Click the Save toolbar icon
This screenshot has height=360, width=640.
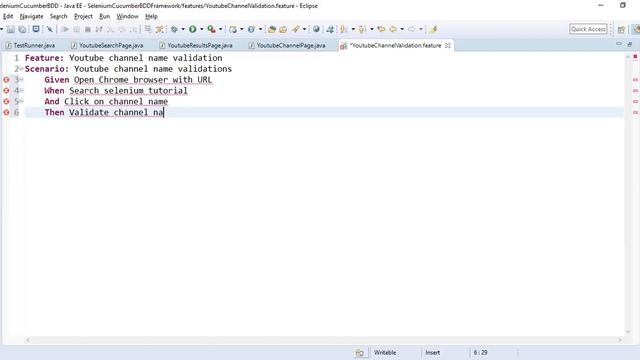pos(11,29)
